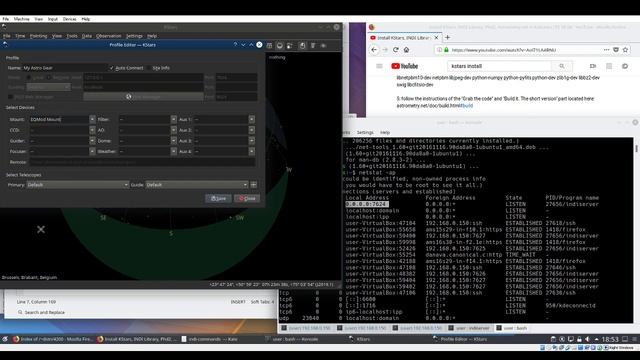Click the YouTube search magnifier button
Viewport: 640px width, 360px height.
tap(562, 66)
